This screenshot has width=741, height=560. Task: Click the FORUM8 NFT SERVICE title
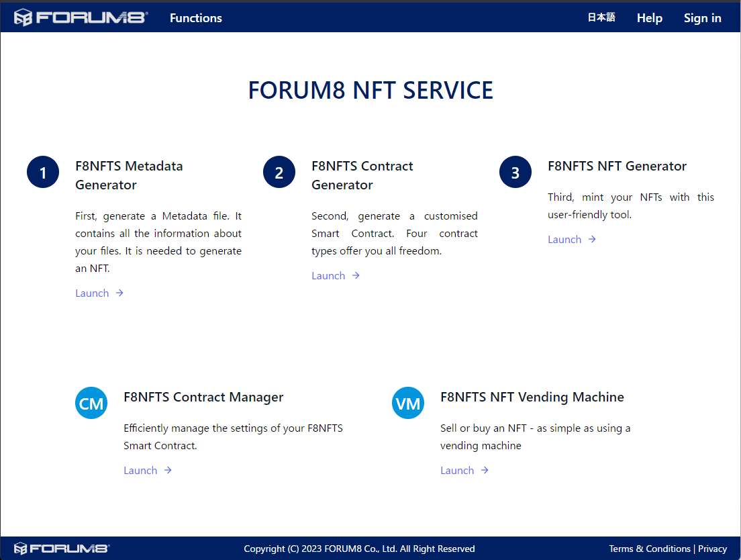(370, 90)
